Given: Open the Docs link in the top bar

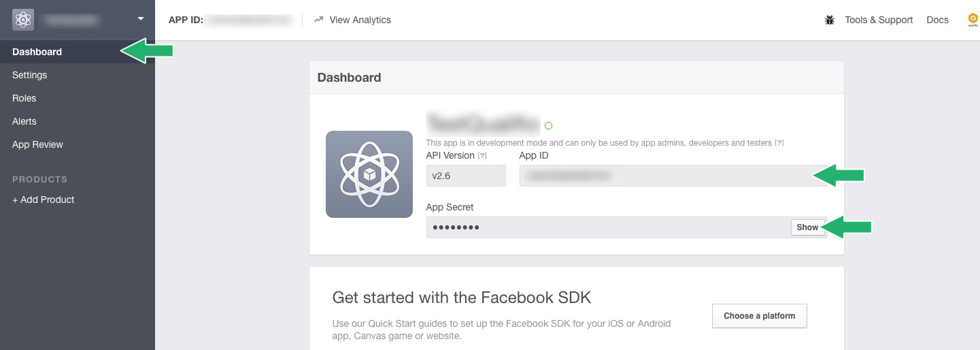Looking at the screenshot, I should tap(937, 20).
